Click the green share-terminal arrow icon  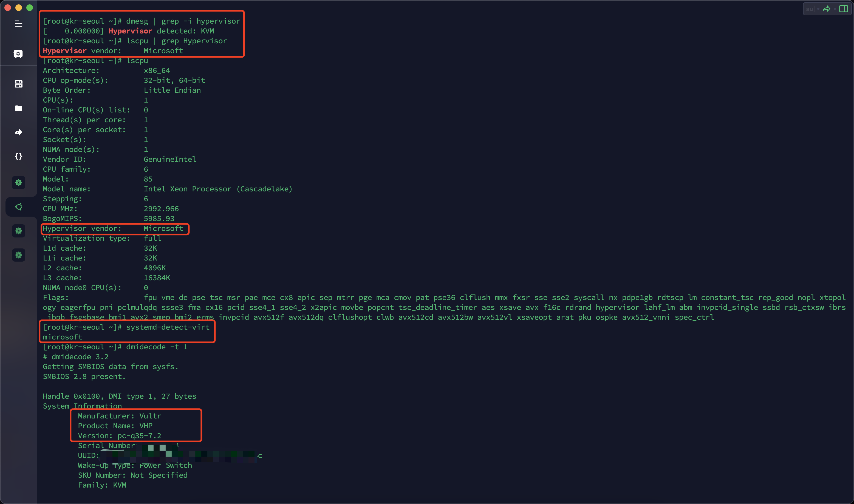point(827,9)
